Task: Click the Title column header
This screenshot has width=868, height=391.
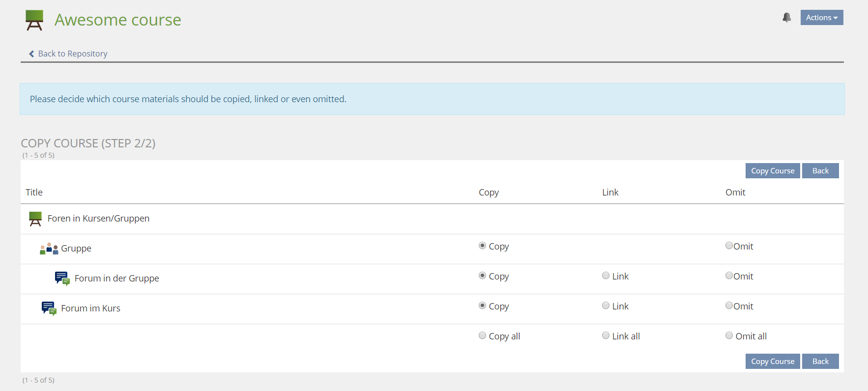Action: [34, 193]
